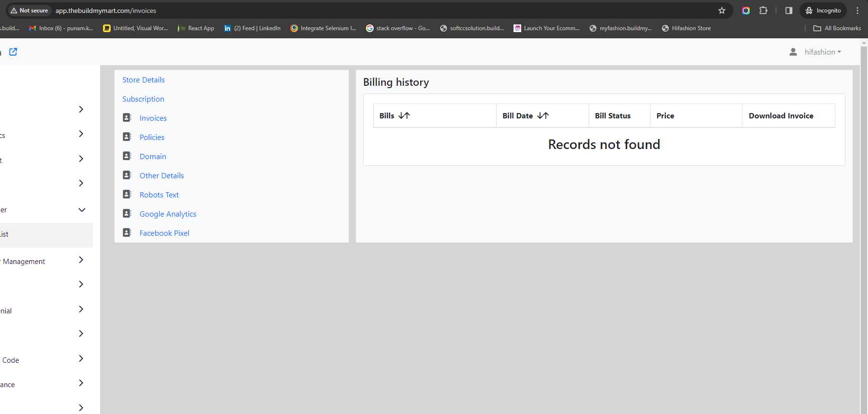The height and width of the screenshot is (414, 868).
Task: Open the myfashion.buildmy... bookmark
Action: coord(621,28)
